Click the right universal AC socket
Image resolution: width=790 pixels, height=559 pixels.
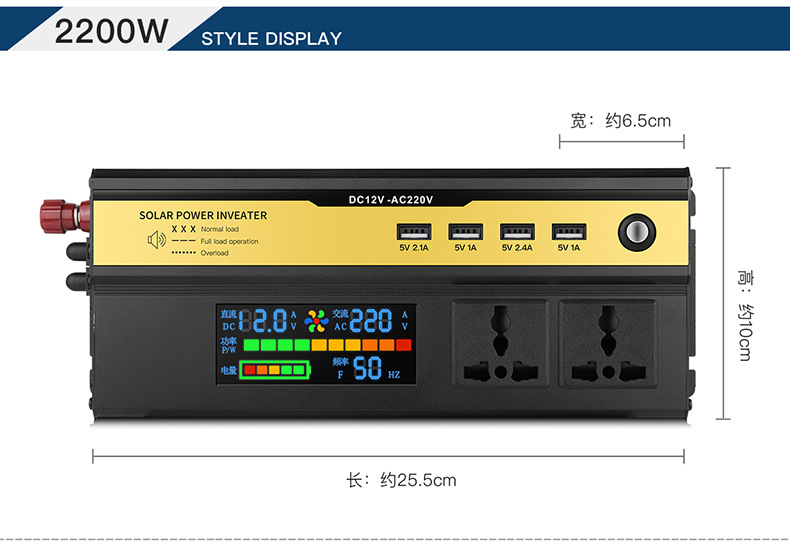click(x=608, y=344)
